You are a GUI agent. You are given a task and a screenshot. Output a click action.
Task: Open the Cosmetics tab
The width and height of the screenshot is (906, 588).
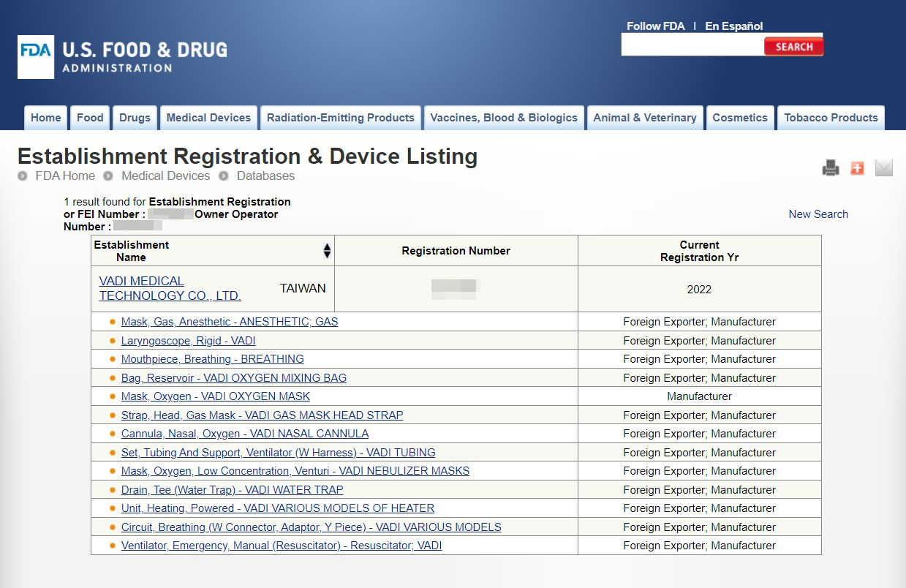[740, 118]
